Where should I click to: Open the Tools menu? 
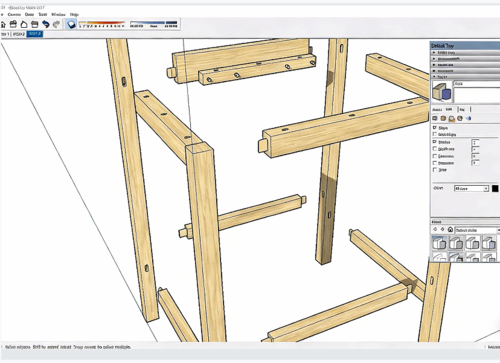(x=43, y=15)
